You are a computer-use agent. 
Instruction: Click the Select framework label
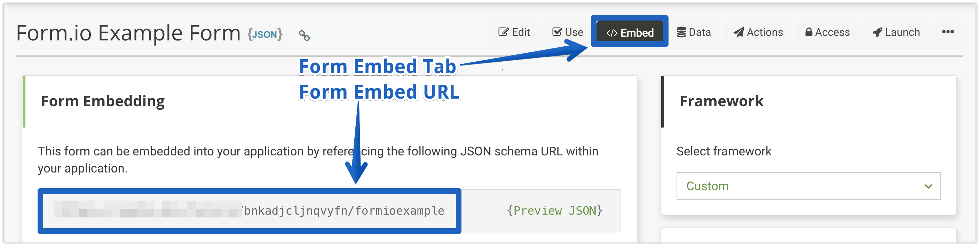pyautogui.click(x=724, y=151)
